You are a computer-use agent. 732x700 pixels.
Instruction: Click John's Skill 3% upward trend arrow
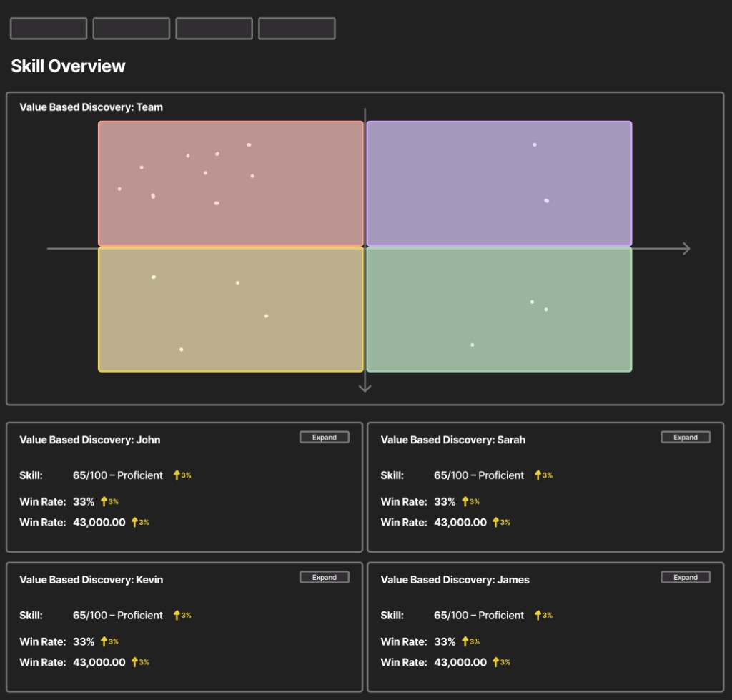click(x=177, y=475)
